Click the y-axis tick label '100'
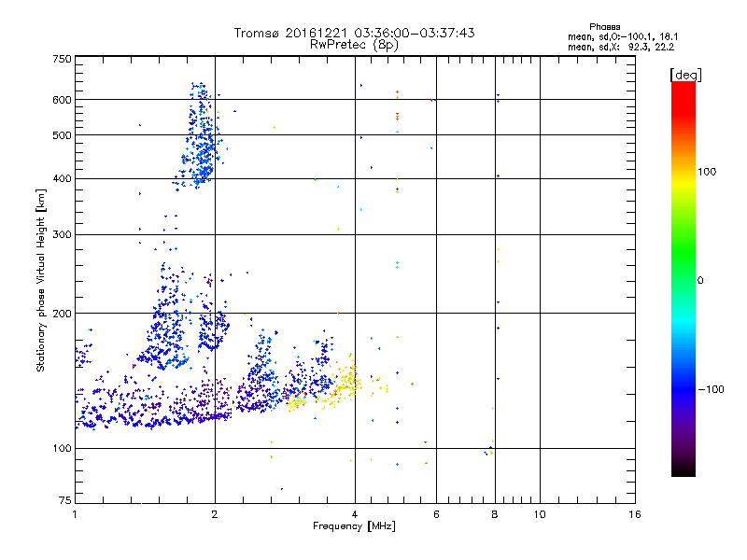Image resolution: width=747 pixels, height=560 pixels. (62, 448)
